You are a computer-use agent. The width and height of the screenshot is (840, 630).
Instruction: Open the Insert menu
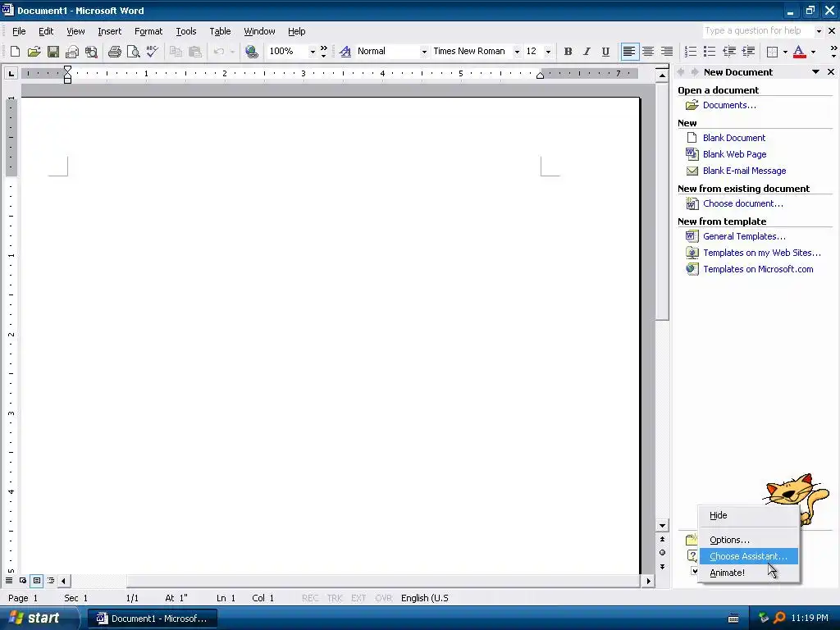click(109, 32)
